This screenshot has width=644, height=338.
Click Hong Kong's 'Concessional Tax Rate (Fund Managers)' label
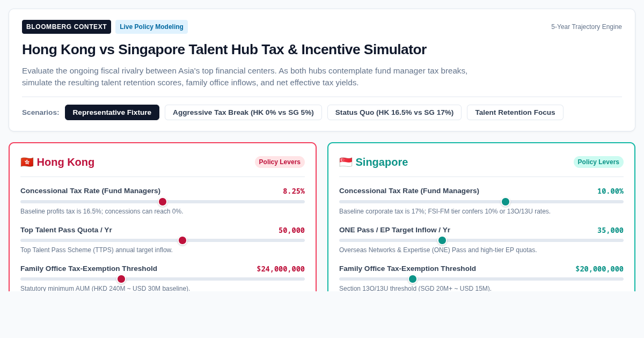tap(90, 191)
